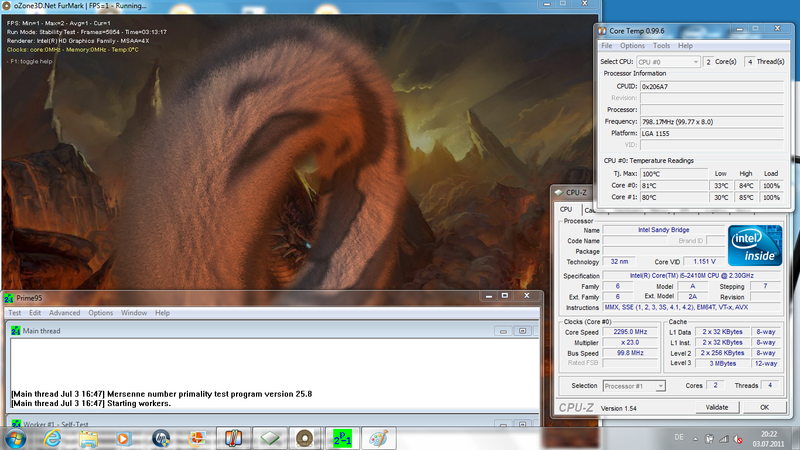Launch Internet Explorer from the taskbar
Viewport: 800px width, 450px height.
[x=52, y=438]
